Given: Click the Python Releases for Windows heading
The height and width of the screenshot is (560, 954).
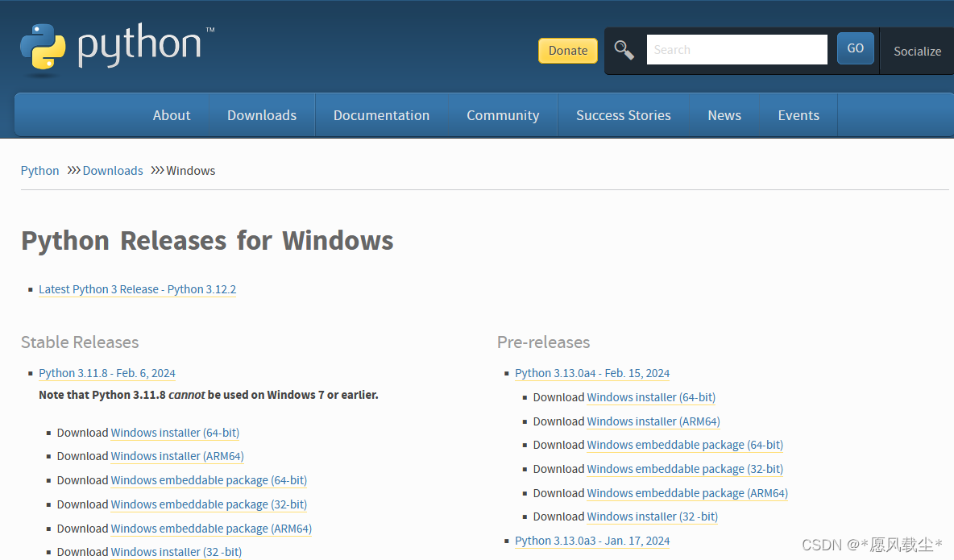Looking at the screenshot, I should [207, 241].
